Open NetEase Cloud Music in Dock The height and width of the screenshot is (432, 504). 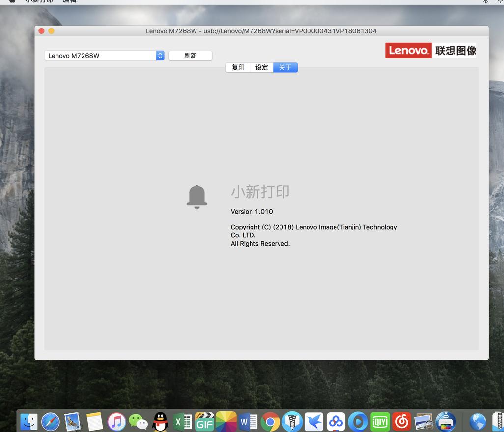coord(402,421)
